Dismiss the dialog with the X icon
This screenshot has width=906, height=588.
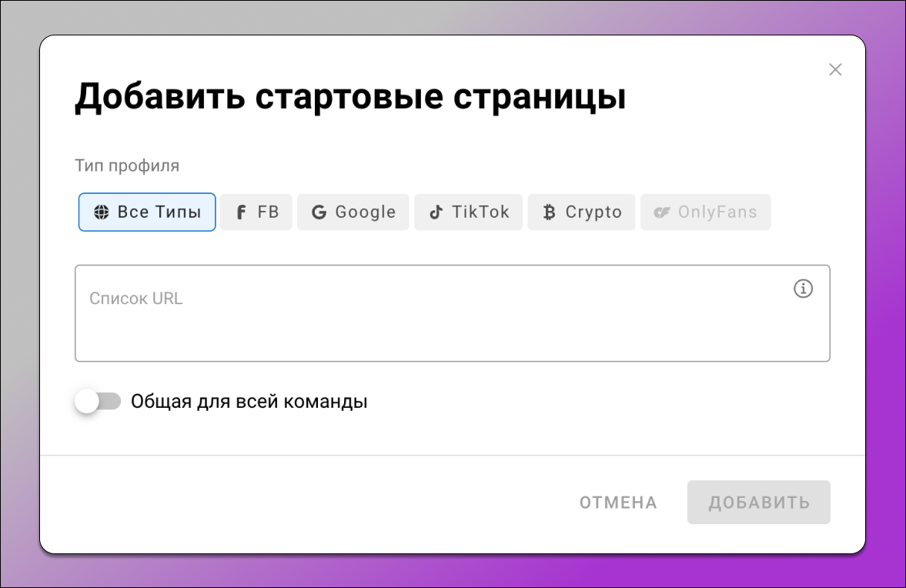click(x=835, y=69)
